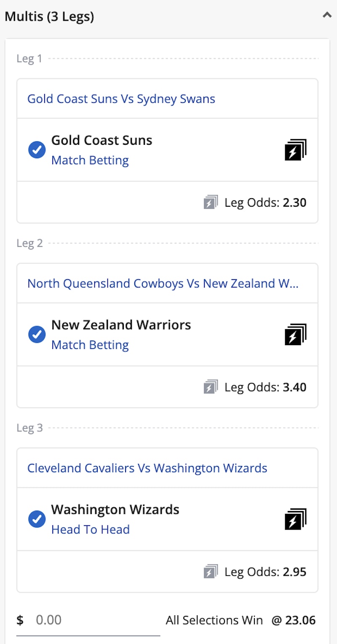Image resolution: width=337 pixels, height=644 pixels.
Task: Deselect the Washington Wizards checkbox
Action: (x=37, y=519)
